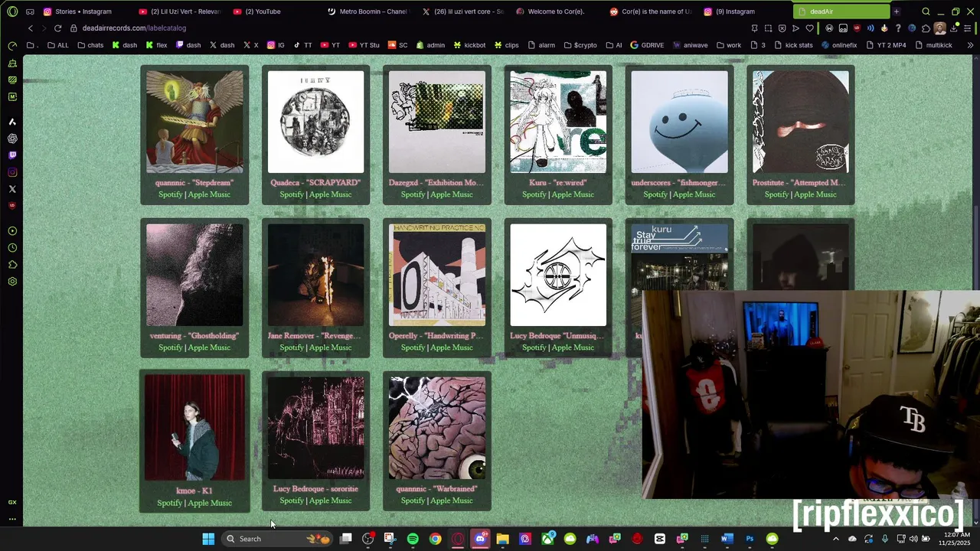The width and height of the screenshot is (980, 551).
Task: Open Apple Music link for kmoe K1
Action: click(x=210, y=503)
